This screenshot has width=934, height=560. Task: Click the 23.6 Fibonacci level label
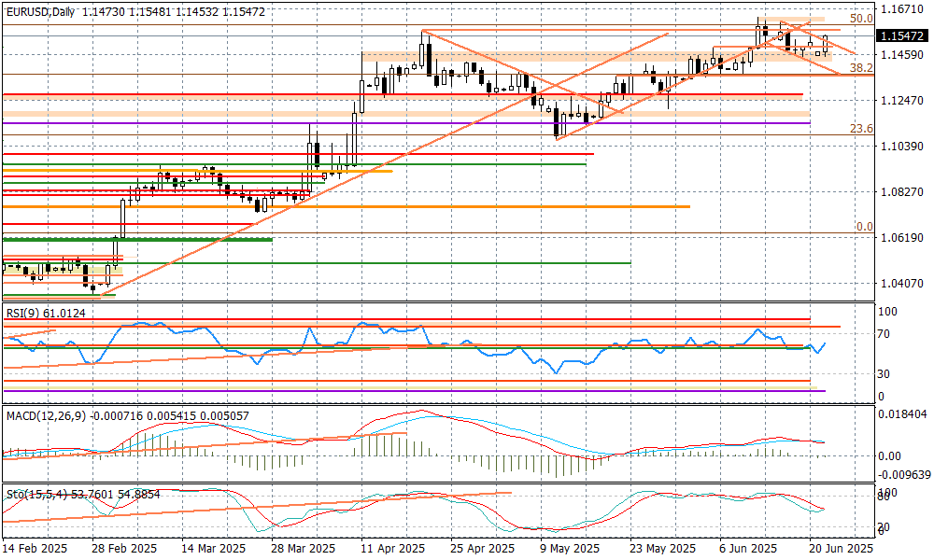[861, 129]
